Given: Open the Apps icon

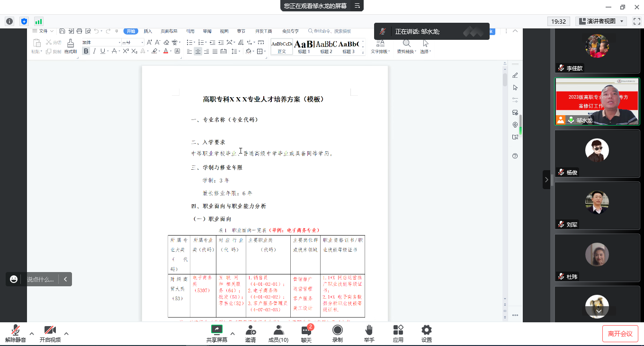Looking at the screenshot, I should [x=398, y=330].
